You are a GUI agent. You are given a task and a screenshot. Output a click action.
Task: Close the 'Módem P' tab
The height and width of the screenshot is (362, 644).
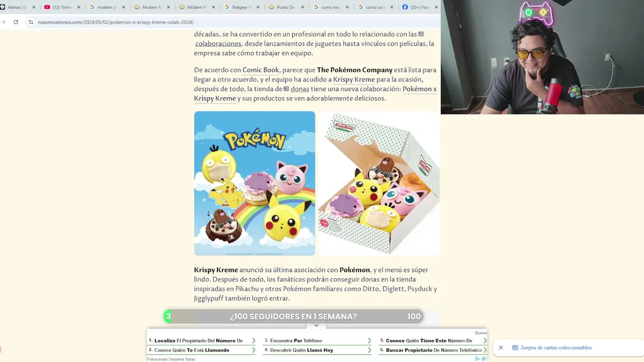(x=213, y=7)
